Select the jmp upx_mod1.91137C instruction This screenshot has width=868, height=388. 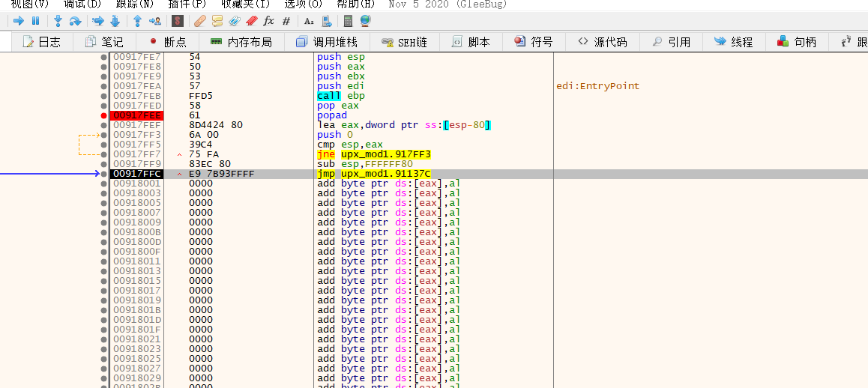374,174
